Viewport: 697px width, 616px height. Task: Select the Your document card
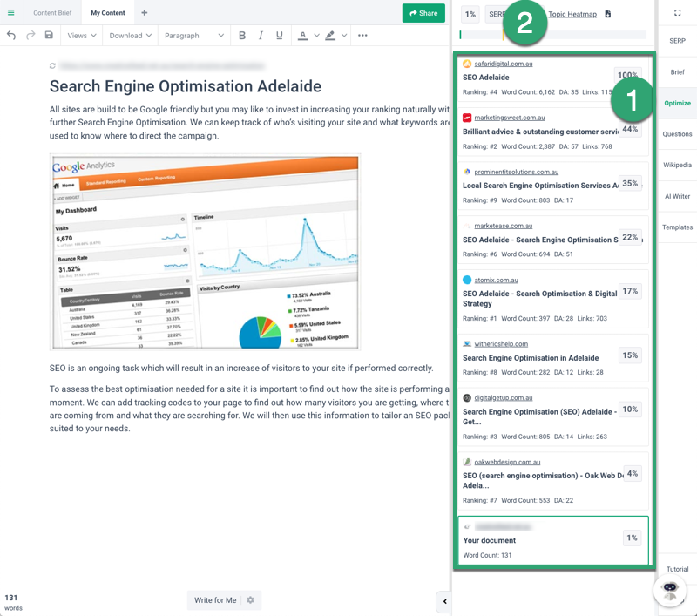tap(553, 540)
